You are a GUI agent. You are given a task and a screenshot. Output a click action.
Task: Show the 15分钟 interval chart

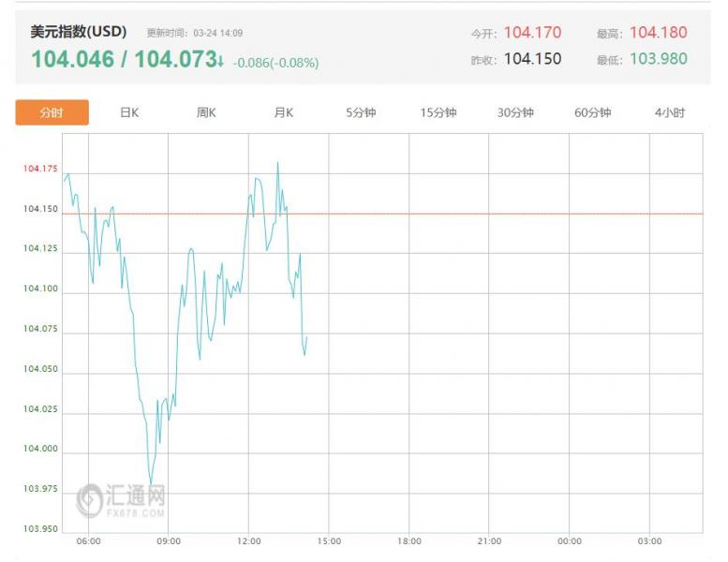(438, 112)
